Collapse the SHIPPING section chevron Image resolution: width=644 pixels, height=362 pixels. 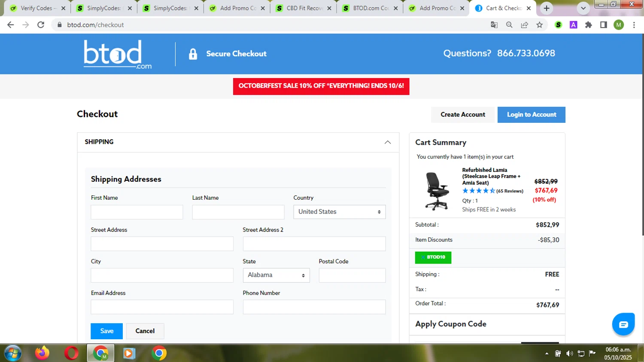(x=388, y=142)
